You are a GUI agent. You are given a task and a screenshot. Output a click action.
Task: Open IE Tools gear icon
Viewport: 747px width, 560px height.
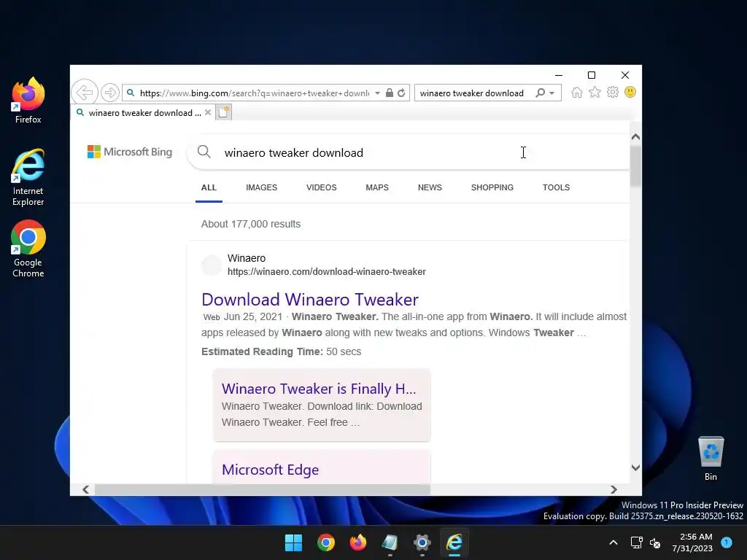(x=613, y=93)
